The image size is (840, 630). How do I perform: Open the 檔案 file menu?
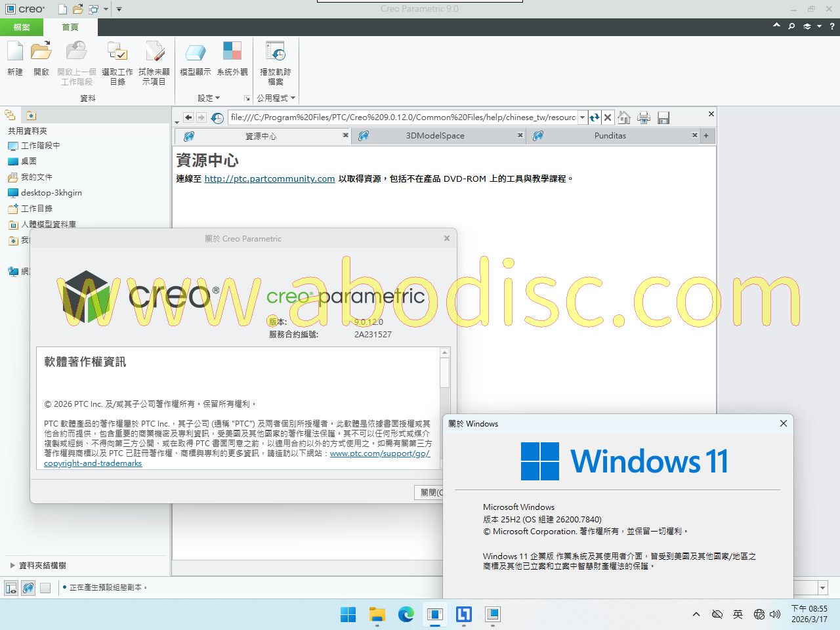point(22,27)
